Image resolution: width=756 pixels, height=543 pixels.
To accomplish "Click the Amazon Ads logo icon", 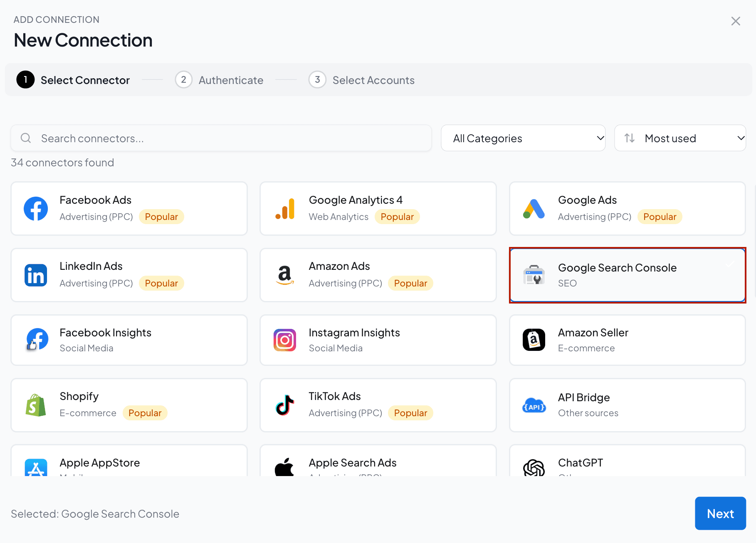I will coord(285,275).
